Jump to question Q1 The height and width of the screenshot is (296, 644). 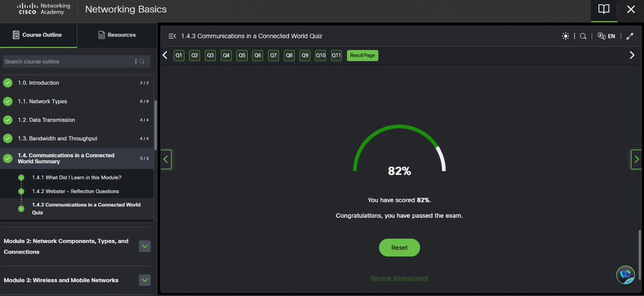(179, 55)
